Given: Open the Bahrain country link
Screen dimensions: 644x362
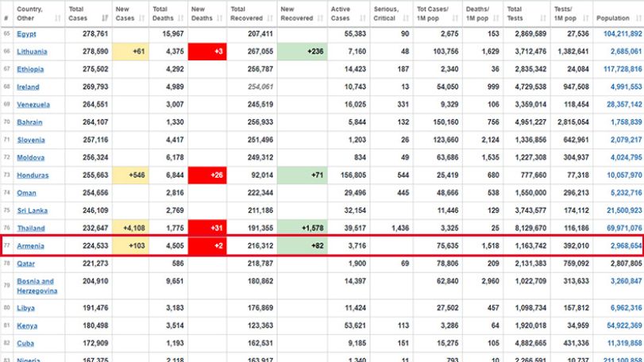Looking at the screenshot, I should [x=29, y=122].
